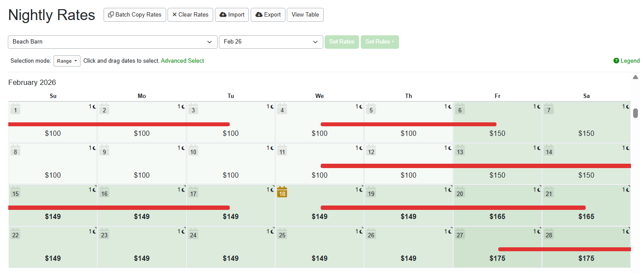Expand the Set Rules dropdown

(x=379, y=42)
